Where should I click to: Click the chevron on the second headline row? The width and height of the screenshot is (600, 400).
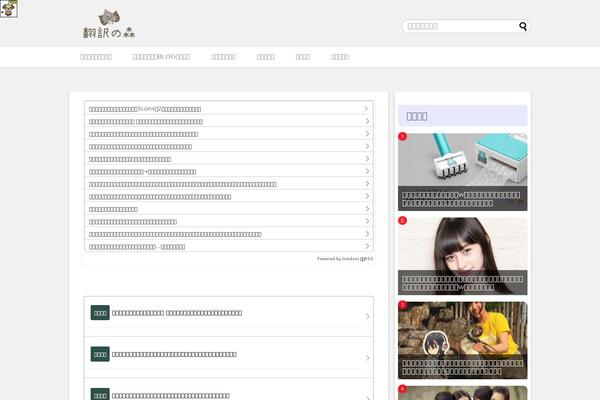pos(367,121)
